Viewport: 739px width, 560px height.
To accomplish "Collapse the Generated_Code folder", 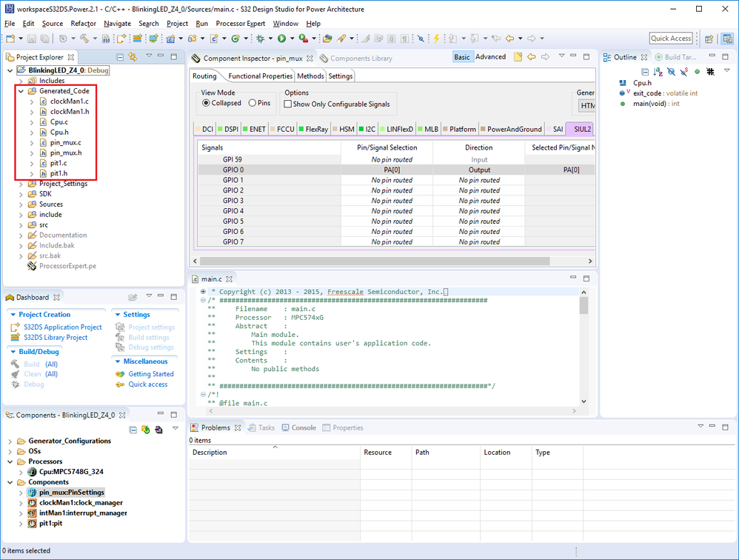I will point(21,91).
